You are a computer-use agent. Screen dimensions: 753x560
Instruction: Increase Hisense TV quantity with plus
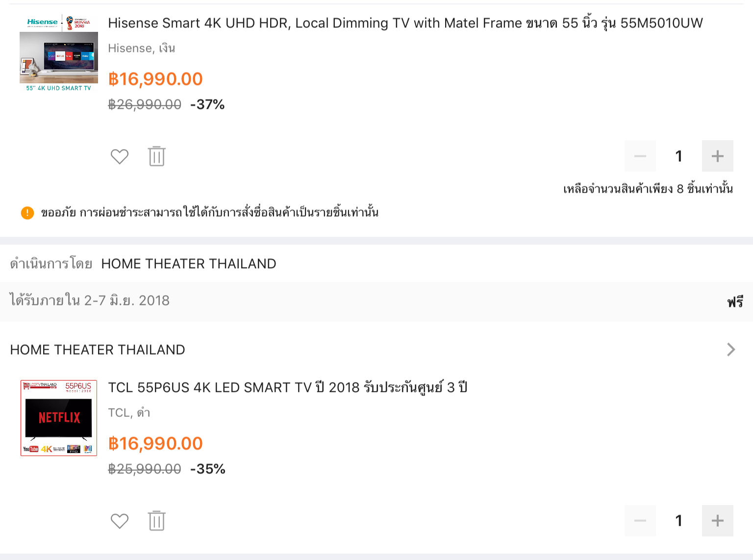click(717, 156)
